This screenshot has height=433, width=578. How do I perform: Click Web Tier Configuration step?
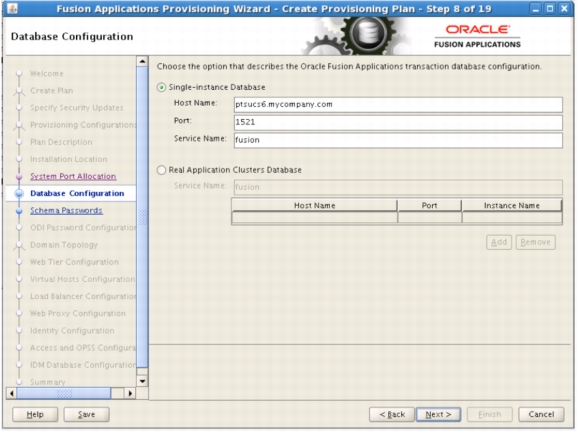coord(74,262)
